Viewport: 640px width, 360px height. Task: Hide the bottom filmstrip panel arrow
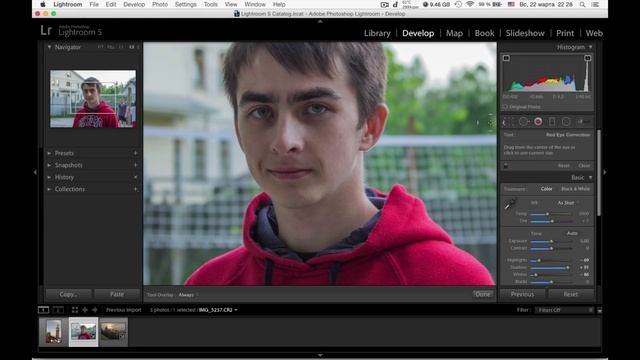[x=320, y=356]
